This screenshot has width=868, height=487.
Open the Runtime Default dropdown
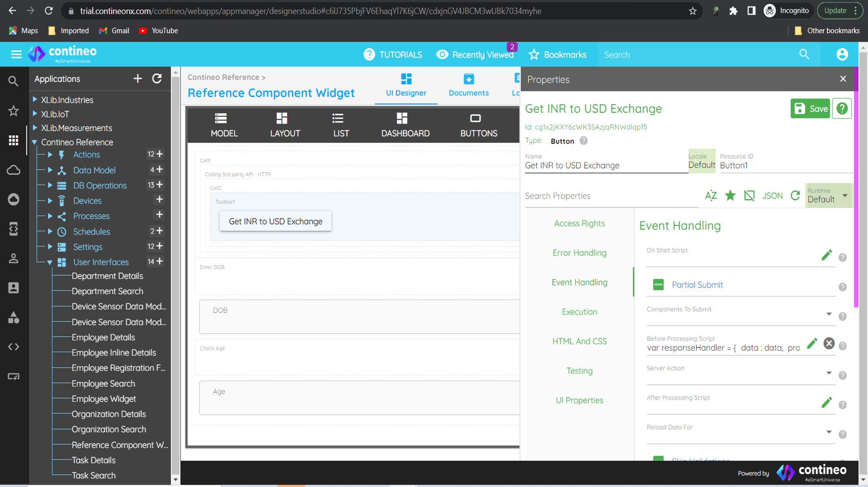[844, 196]
